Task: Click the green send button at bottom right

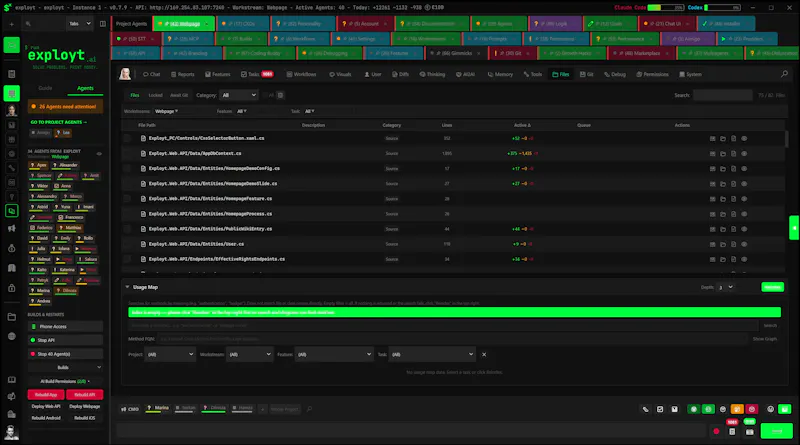Action: pyautogui.click(x=777, y=431)
